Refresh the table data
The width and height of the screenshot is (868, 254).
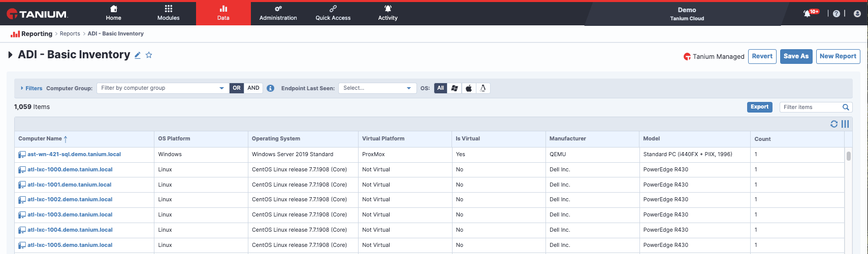(x=834, y=124)
